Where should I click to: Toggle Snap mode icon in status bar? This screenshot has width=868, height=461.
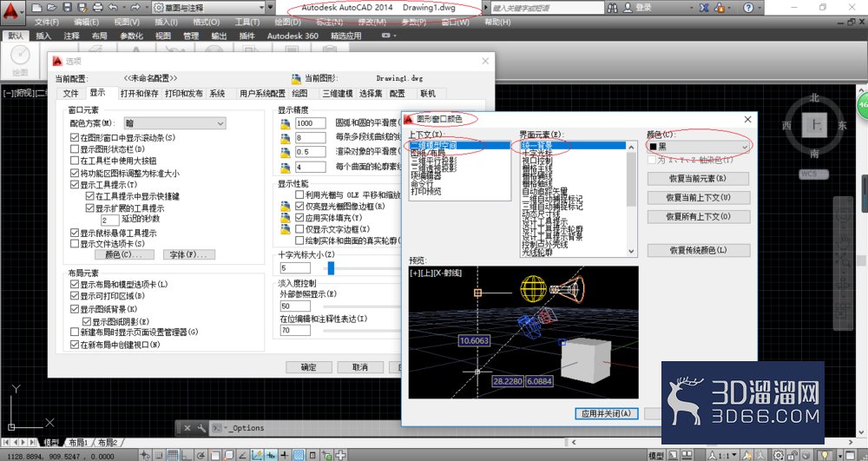pyautogui.click(x=158, y=456)
